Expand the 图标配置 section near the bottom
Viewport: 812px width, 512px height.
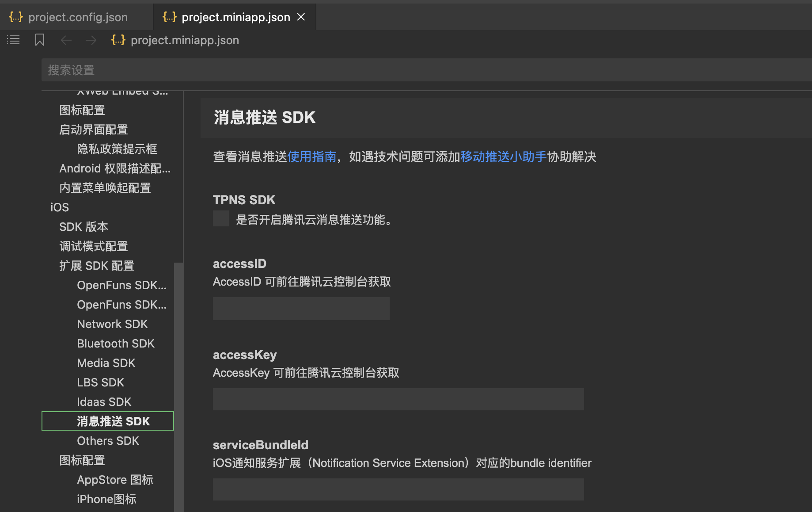pos(82,460)
